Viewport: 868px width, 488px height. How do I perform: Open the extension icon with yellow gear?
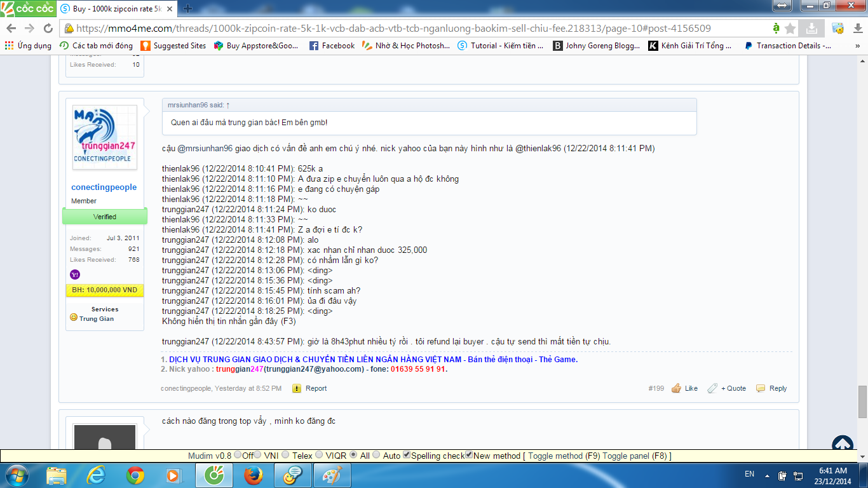[838, 29]
